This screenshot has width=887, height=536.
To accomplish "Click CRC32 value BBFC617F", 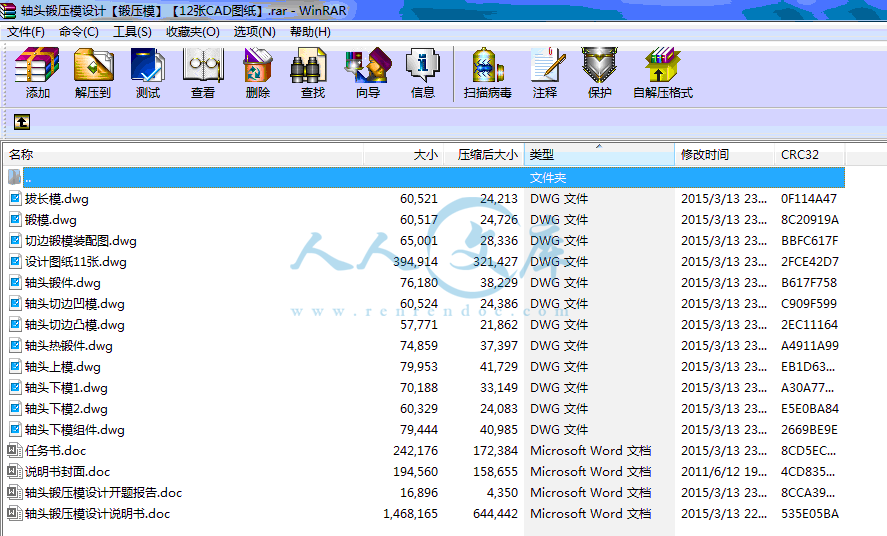I will pos(810,241).
